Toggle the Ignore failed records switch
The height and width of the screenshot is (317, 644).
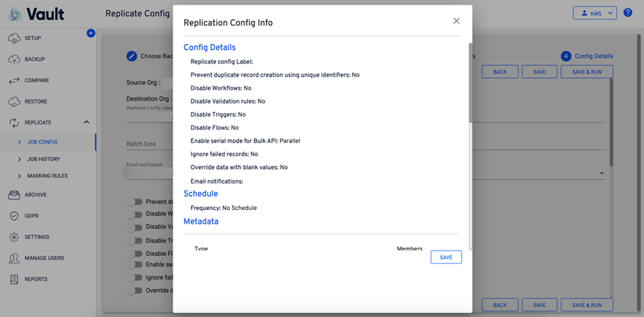point(136,278)
